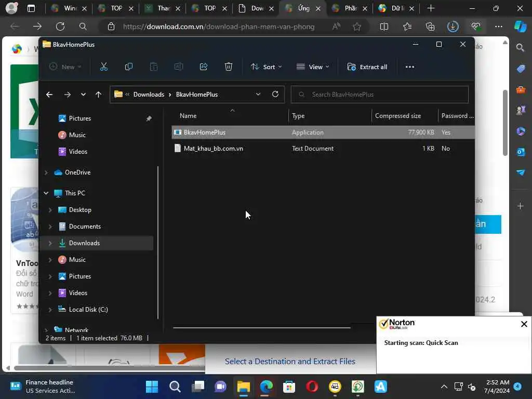Collapse the This PC tree node

tap(46, 193)
